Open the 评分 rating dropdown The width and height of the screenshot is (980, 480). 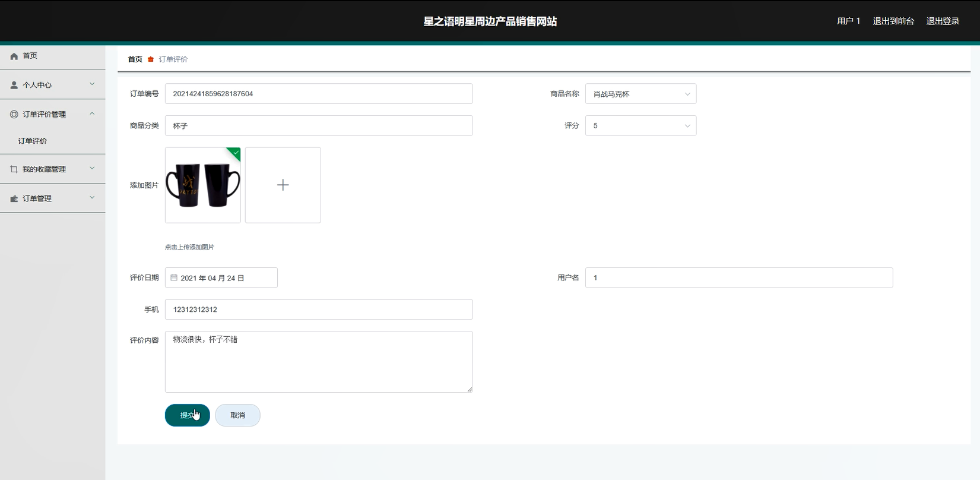pyautogui.click(x=640, y=126)
